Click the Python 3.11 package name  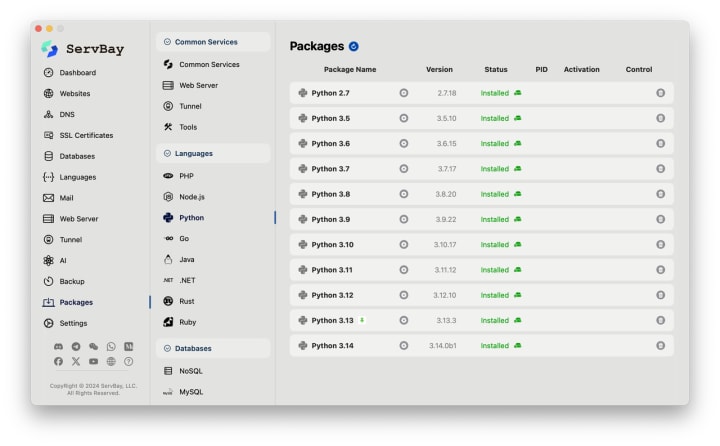tap(332, 270)
